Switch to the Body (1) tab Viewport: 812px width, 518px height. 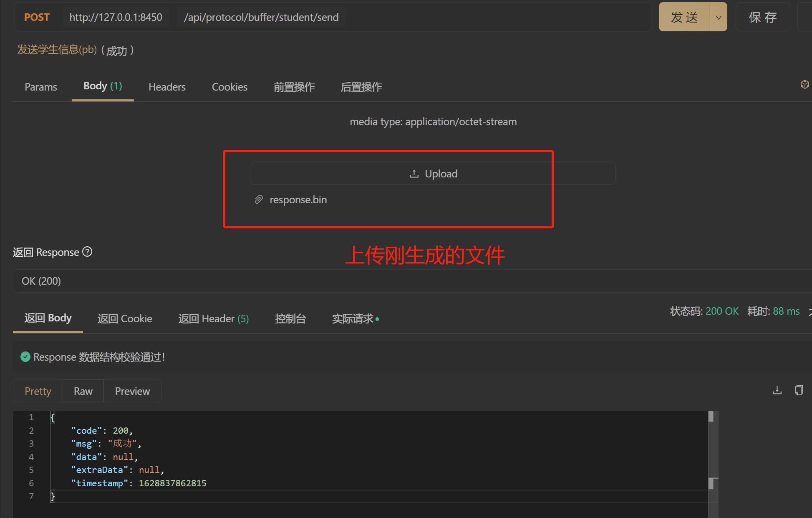(103, 86)
